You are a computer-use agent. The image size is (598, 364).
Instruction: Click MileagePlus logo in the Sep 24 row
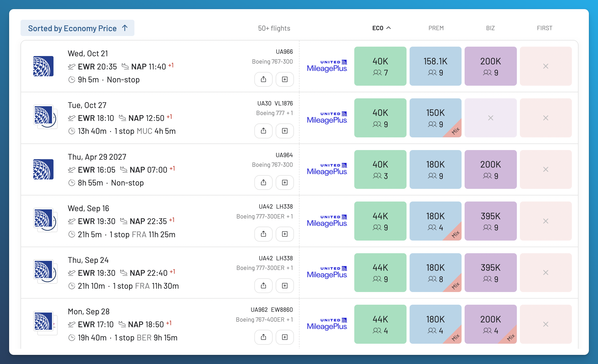click(327, 272)
